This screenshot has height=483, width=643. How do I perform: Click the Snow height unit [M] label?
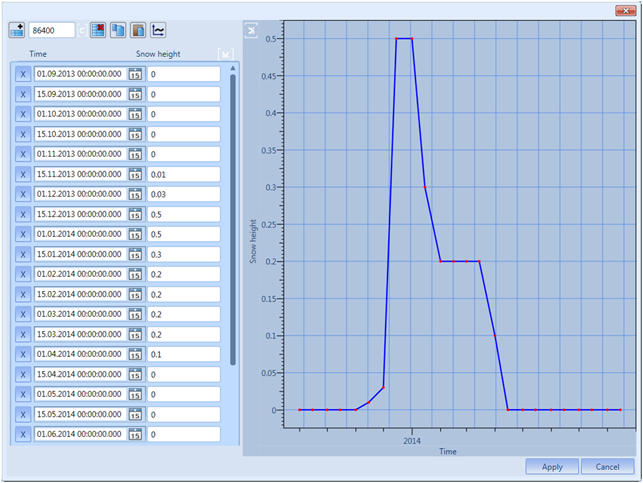[x=226, y=54]
